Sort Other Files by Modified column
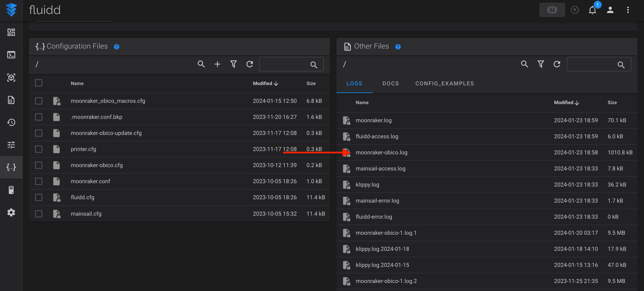The width and height of the screenshot is (644, 291). point(567,102)
